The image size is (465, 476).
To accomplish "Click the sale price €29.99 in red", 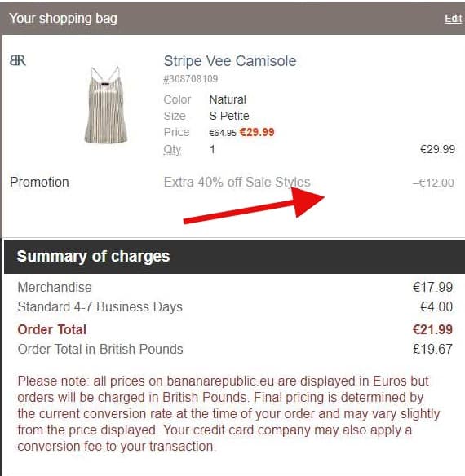I will coord(257,132).
